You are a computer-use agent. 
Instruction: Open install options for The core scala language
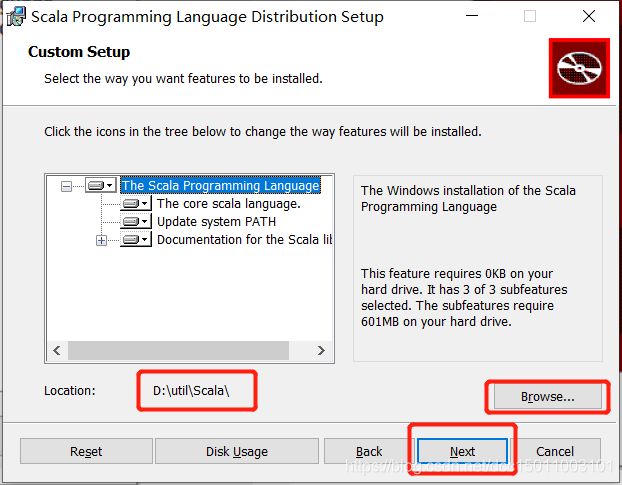click(136, 203)
